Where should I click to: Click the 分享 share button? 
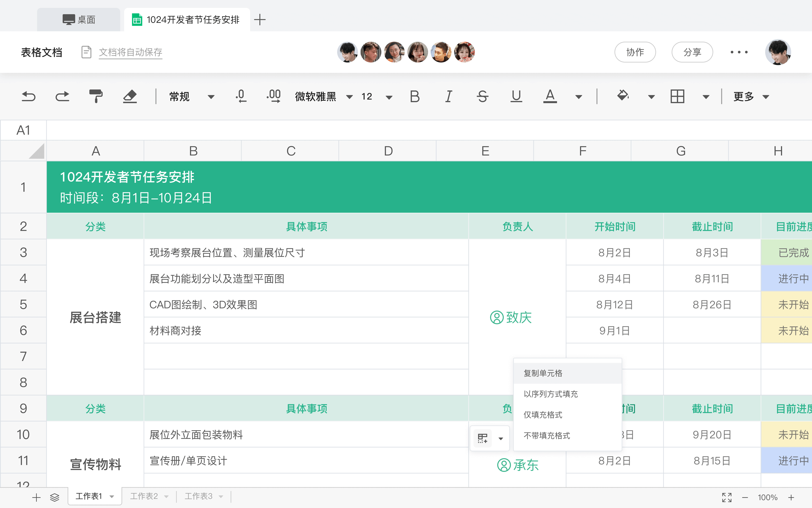tap(692, 52)
